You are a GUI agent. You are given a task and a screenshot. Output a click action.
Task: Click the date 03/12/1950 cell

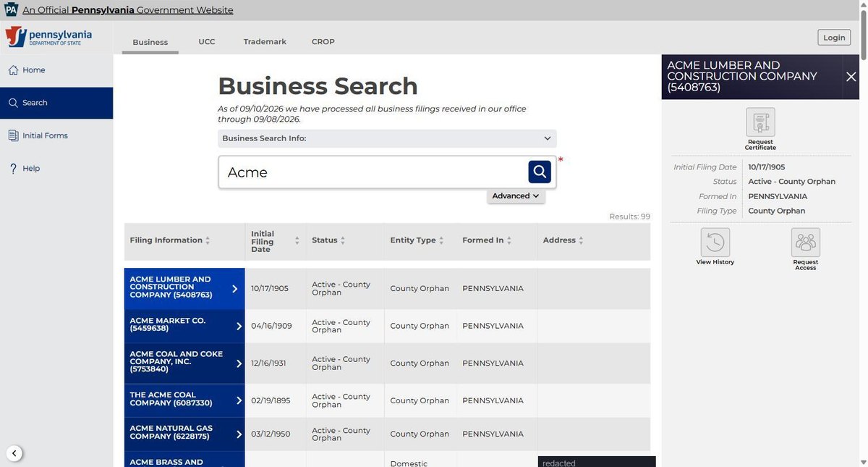click(x=271, y=434)
